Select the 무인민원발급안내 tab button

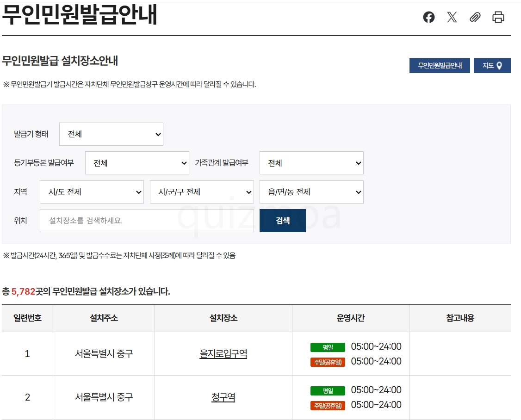(440, 66)
